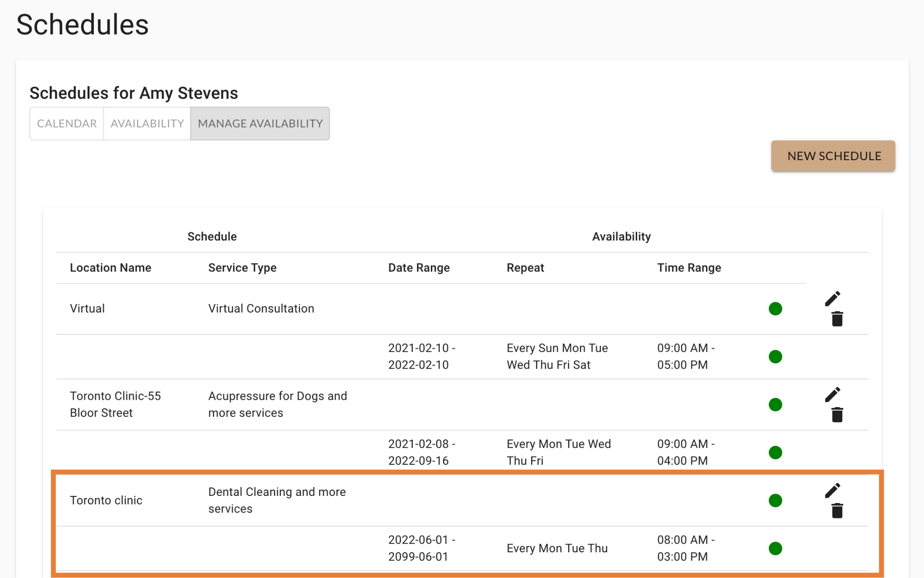Screen dimensions: 924x578
Task: Click green status dot beside 2021-02-08 date range
Action: 775,452
